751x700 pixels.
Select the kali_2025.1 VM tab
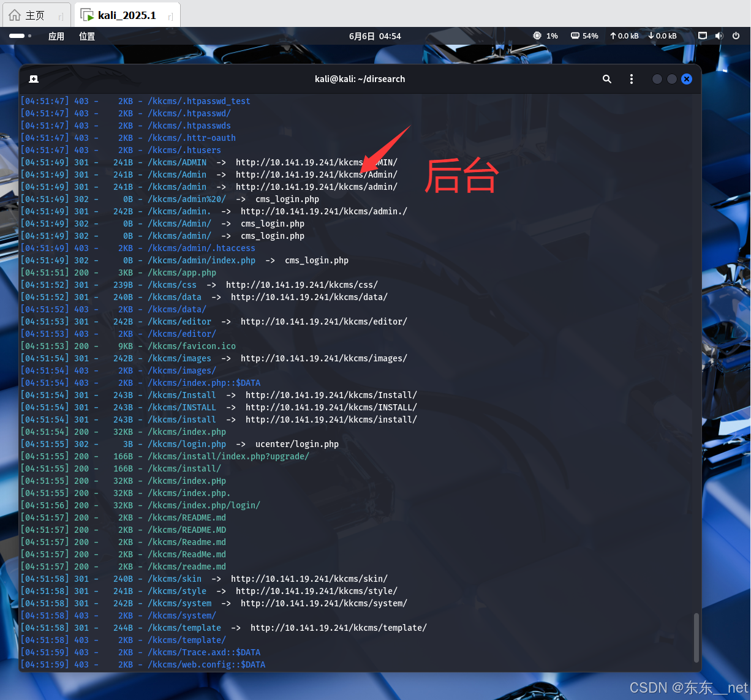(127, 15)
